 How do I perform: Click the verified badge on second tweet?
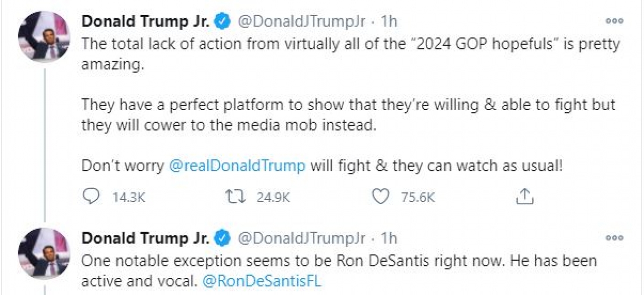click(223, 238)
